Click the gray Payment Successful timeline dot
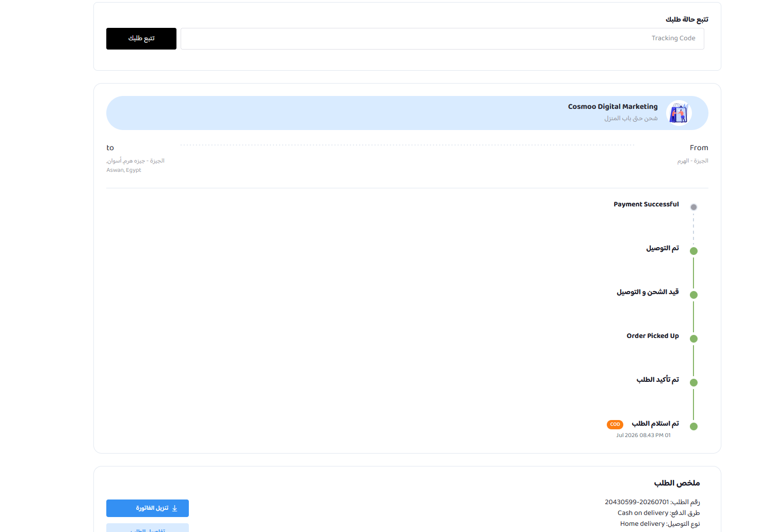 click(693, 207)
